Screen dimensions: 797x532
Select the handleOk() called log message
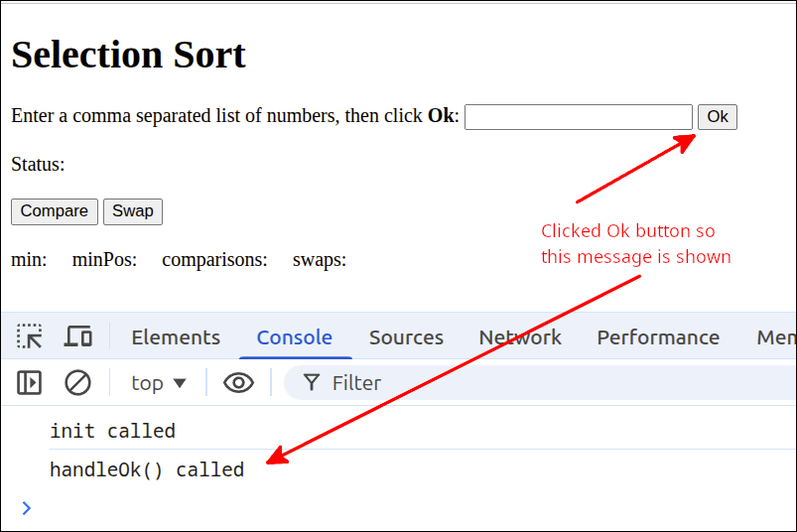147,469
